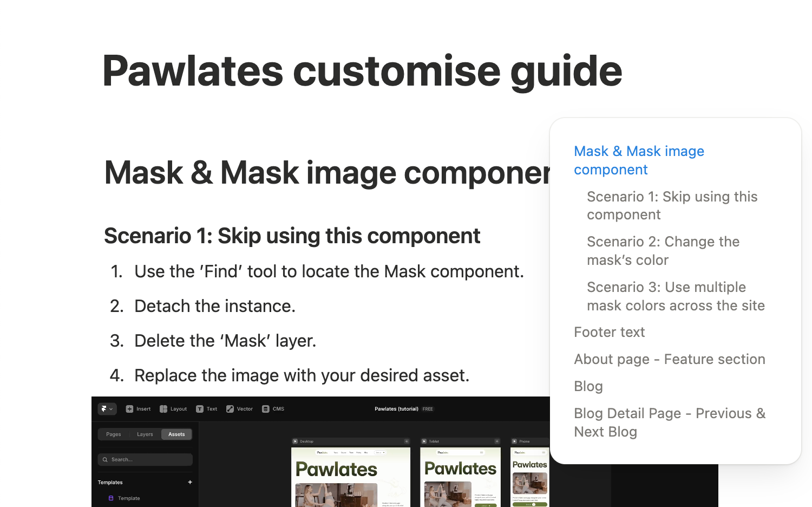The height and width of the screenshot is (507, 812).
Task: Switch to the Pages tab
Action: tap(114, 434)
